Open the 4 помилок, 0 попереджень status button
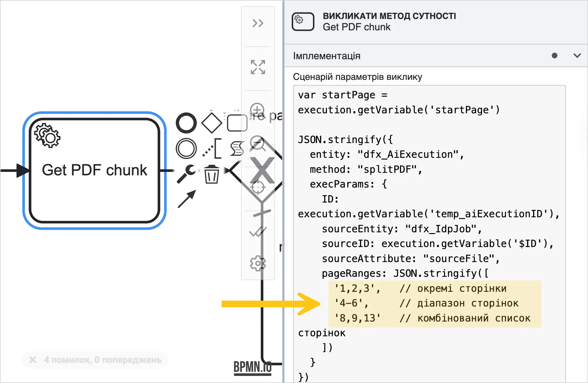 click(x=95, y=360)
